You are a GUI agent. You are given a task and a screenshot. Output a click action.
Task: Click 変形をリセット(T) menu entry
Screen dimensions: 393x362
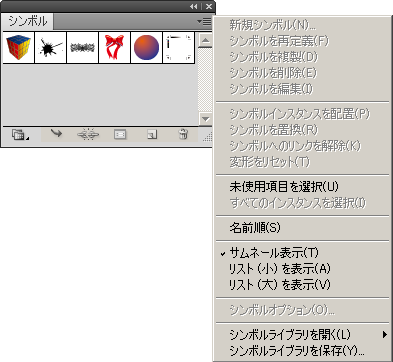302,162
